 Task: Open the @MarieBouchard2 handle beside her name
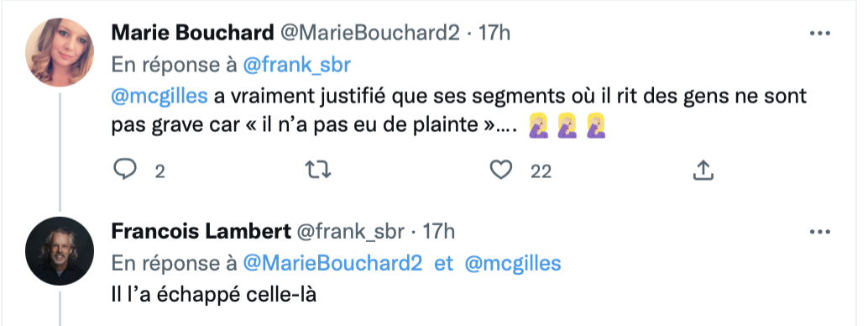click(x=370, y=34)
